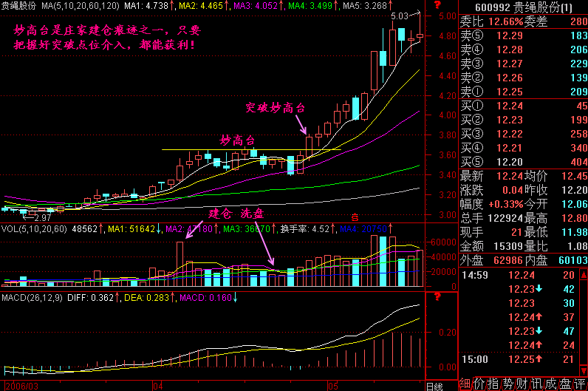Open the 细 (detail) tab
588x391 pixels.
click(x=465, y=383)
